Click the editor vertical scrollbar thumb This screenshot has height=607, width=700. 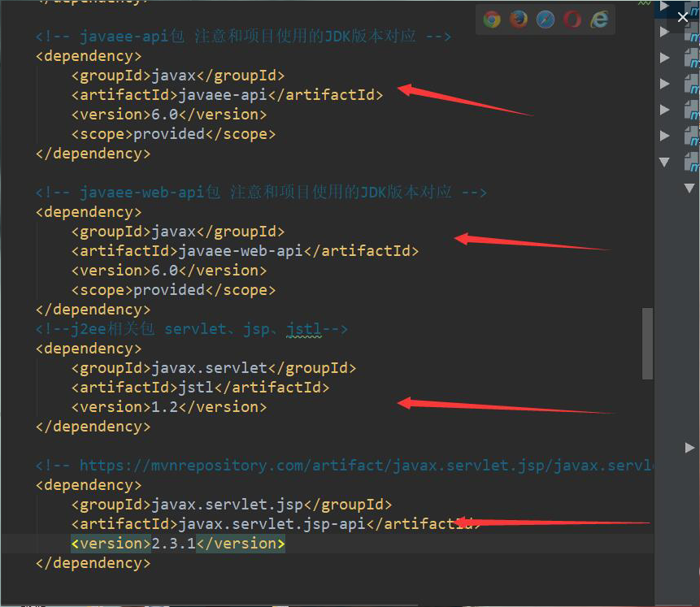[x=647, y=343]
